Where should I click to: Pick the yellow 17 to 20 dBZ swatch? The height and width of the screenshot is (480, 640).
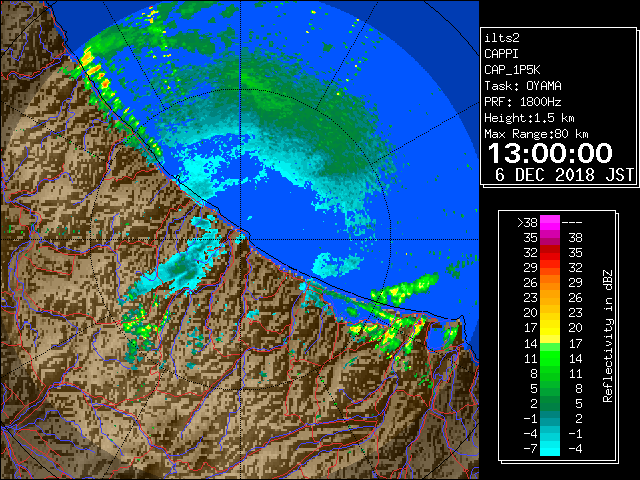tap(550, 328)
